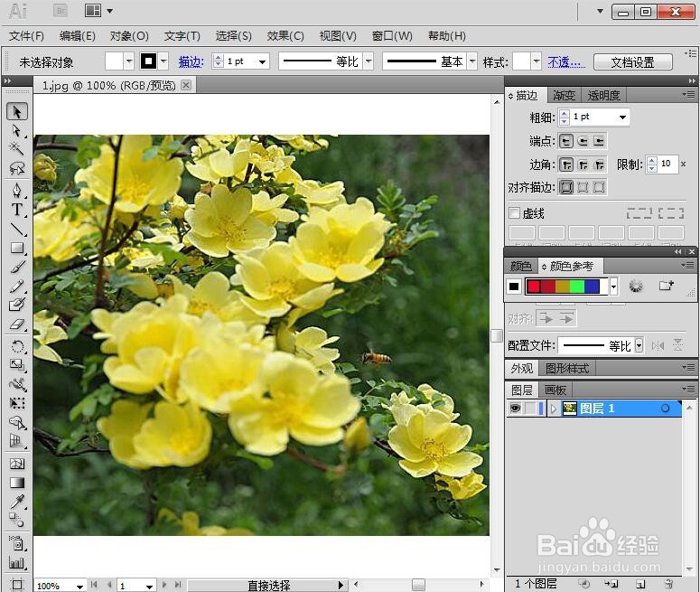Select the Scale tool

(17, 365)
